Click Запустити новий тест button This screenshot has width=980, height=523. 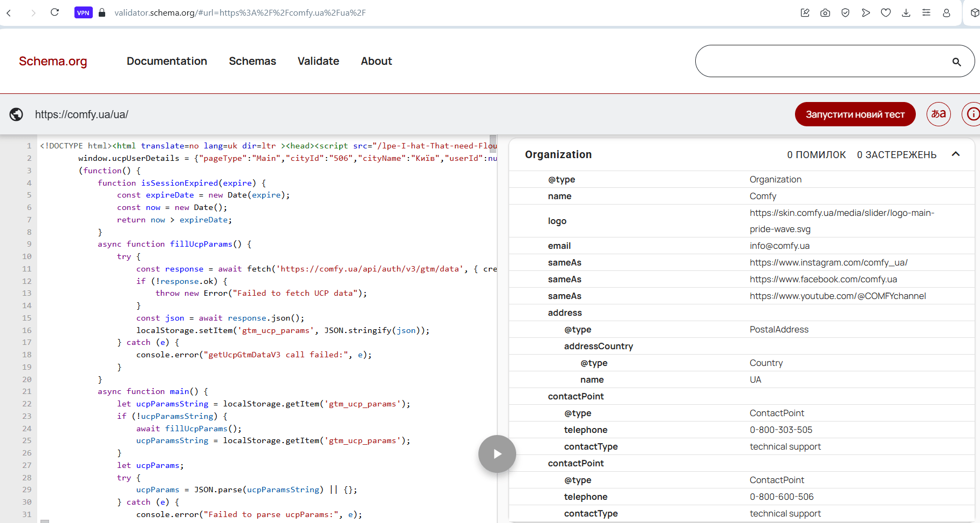(x=855, y=114)
